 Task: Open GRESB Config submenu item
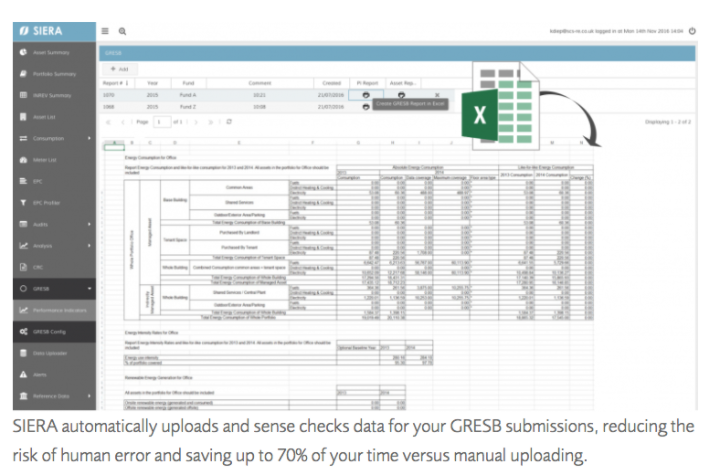pos(54,331)
